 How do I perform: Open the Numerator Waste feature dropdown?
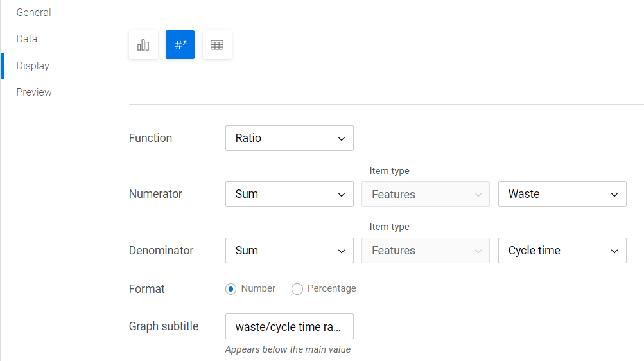click(562, 194)
